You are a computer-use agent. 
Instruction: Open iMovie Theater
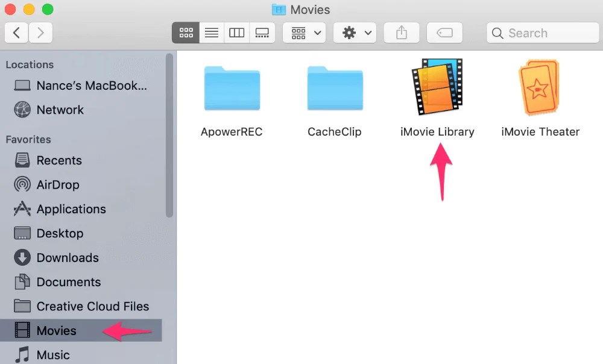click(540, 87)
